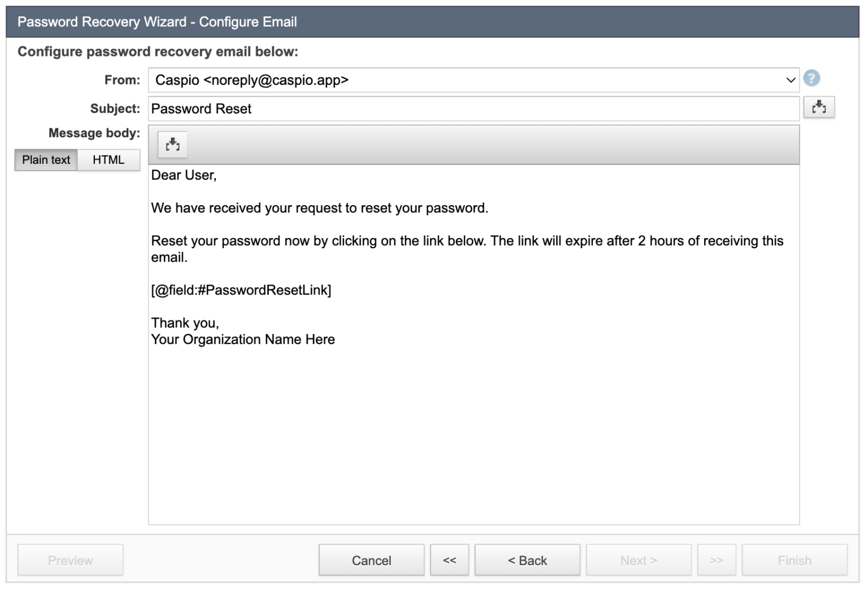The image size is (868, 590).
Task: Jump to last step using >> button
Action: point(717,560)
